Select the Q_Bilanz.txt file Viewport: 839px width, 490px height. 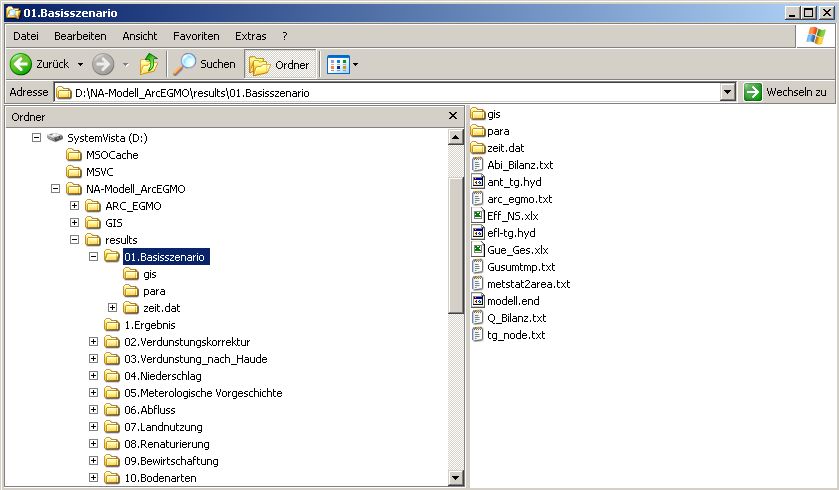(x=516, y=318)
